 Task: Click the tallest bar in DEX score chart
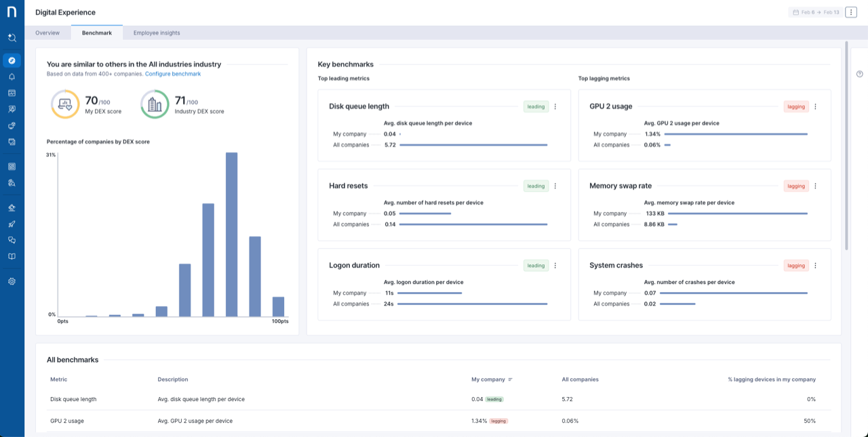pos(231,234)
